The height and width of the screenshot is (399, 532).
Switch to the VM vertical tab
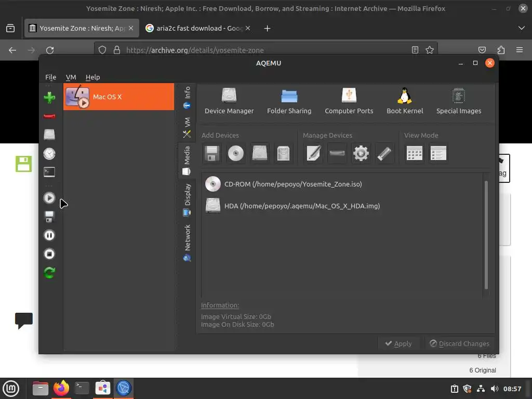187,127
